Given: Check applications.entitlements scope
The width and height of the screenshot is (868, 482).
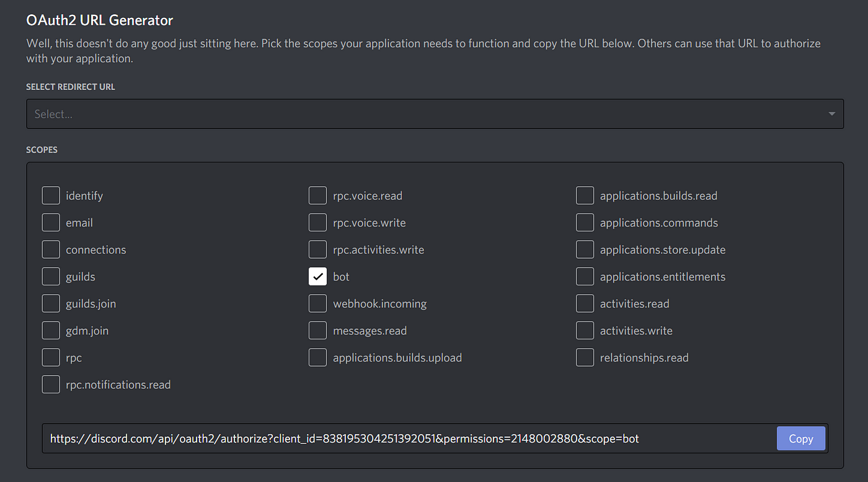Looking at the screenshot, I should (x=585, y=277).
